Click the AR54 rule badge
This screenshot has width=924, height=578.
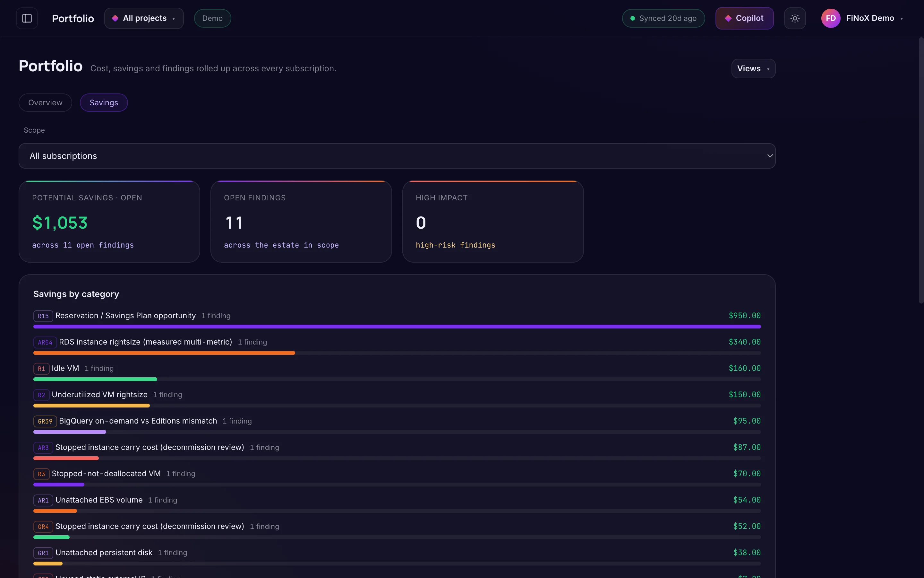(x=45, y=343)
